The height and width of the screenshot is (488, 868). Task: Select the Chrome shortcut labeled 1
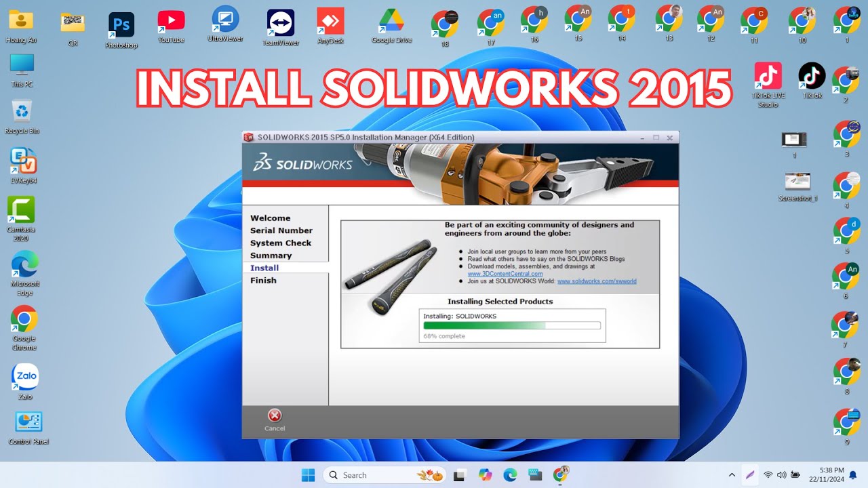pos(846,26)
